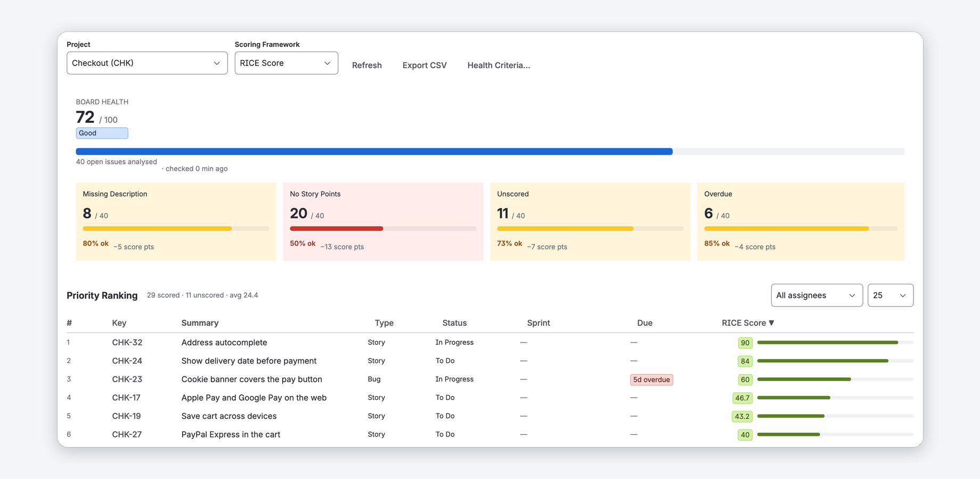Open the Scoring Framework RICE Score dropdown

pos(286,63)
